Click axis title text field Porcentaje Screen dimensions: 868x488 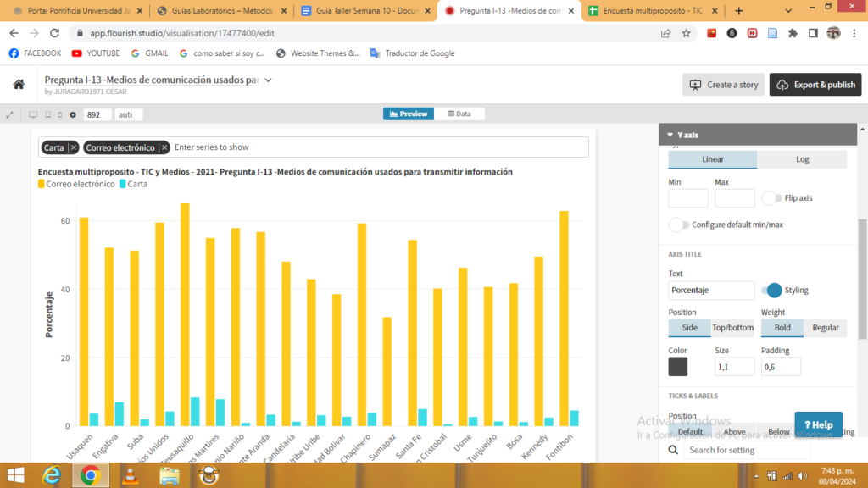pyautogui.click(x=711, y=290)
